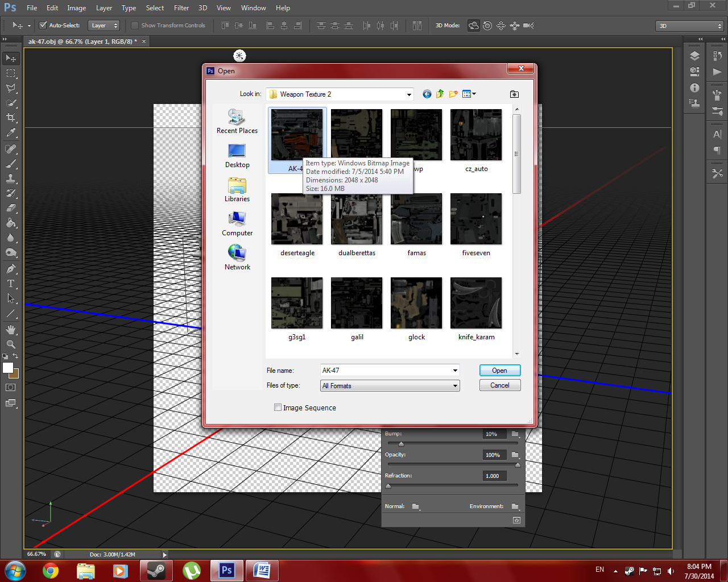Open the Files of type dropdown
Screen dimensions: 728x582
(x=454, y=386)
